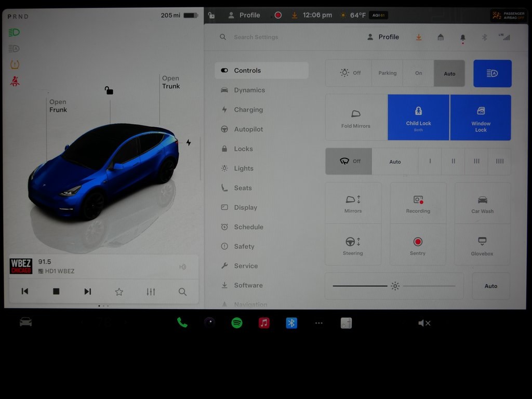
Task: Tap Open Frunk
Action: [58, 105]
